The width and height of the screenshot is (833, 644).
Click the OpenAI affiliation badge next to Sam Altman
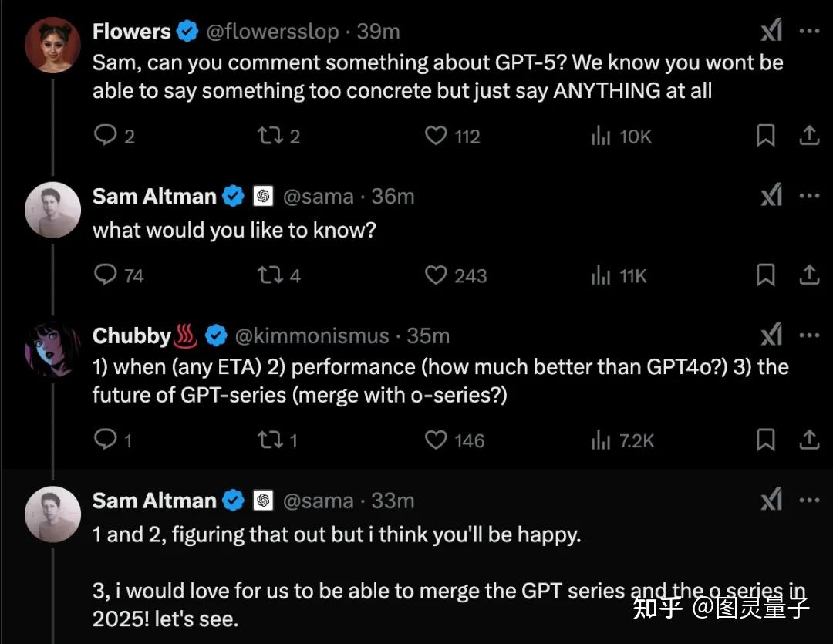pyautogui.click(x=263, y=196)
